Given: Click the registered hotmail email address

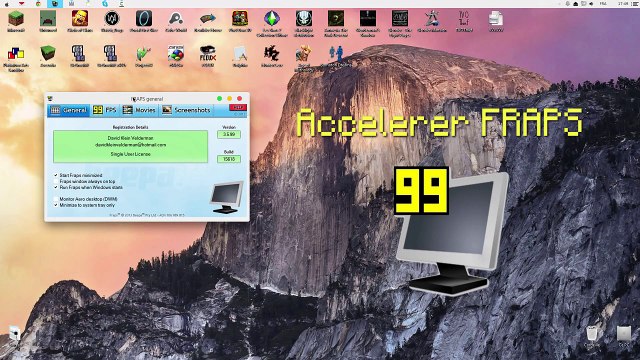Looking at the screenshot, I should point(131,144).
